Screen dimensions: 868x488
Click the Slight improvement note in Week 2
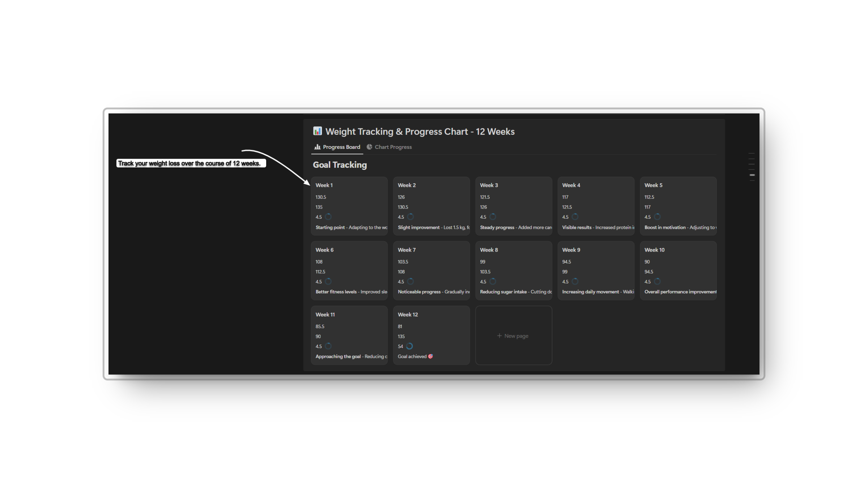click(434, 227)
